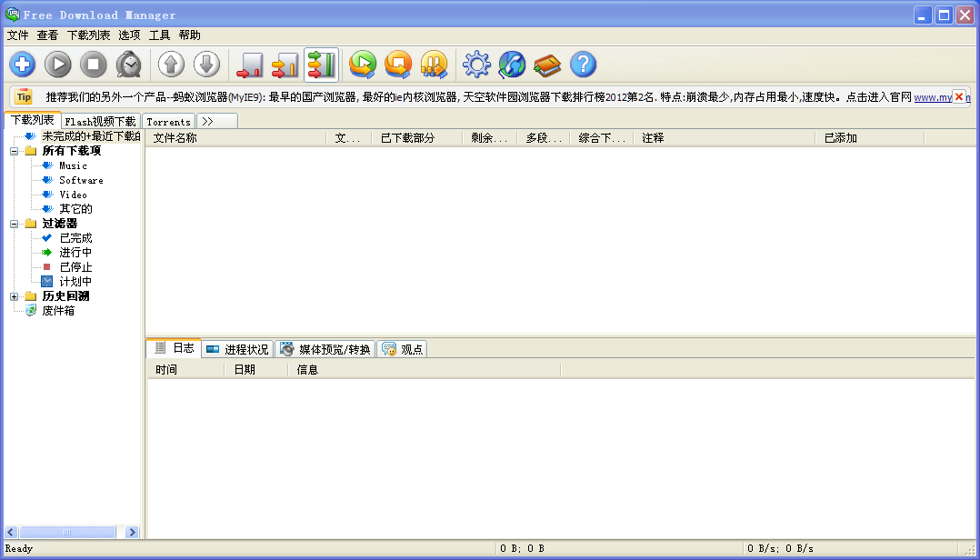Sort by the 已下载部分 column header
The image size is (980, 560).
point(417,138)
